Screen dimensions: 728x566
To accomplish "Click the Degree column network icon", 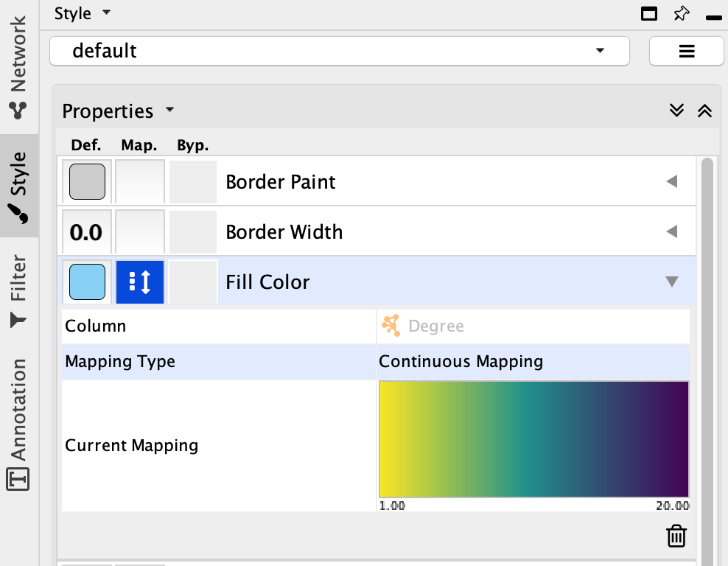I will [391, 326].
